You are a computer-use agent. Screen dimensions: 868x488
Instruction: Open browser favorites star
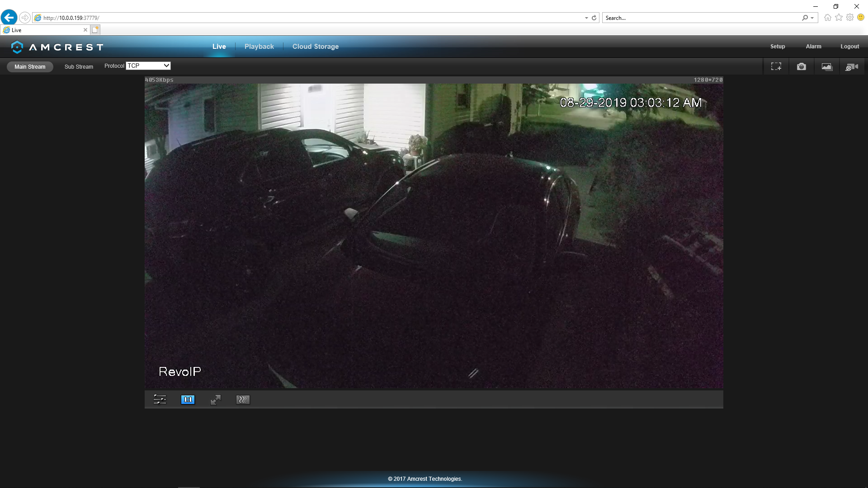coord(839,18)
